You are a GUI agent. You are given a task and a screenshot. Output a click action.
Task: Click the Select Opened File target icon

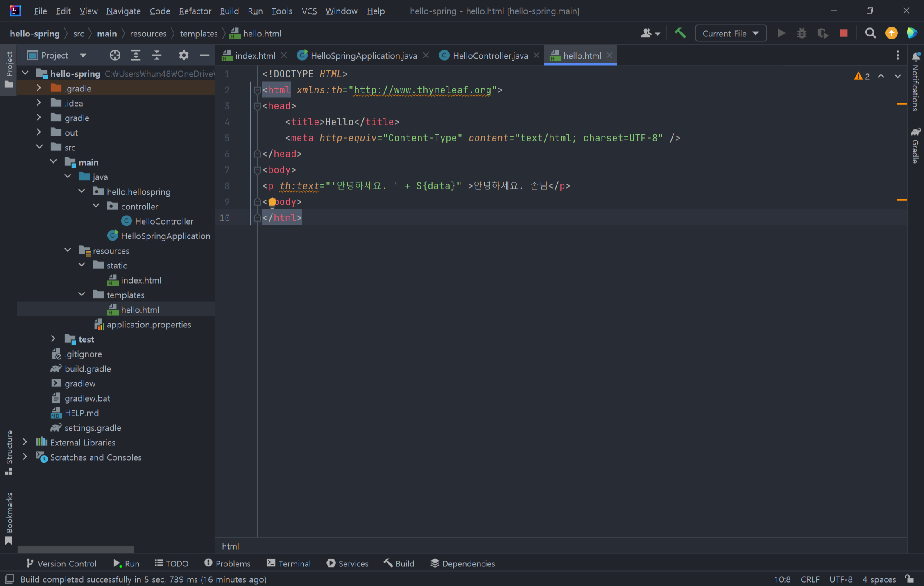(115, 55)
